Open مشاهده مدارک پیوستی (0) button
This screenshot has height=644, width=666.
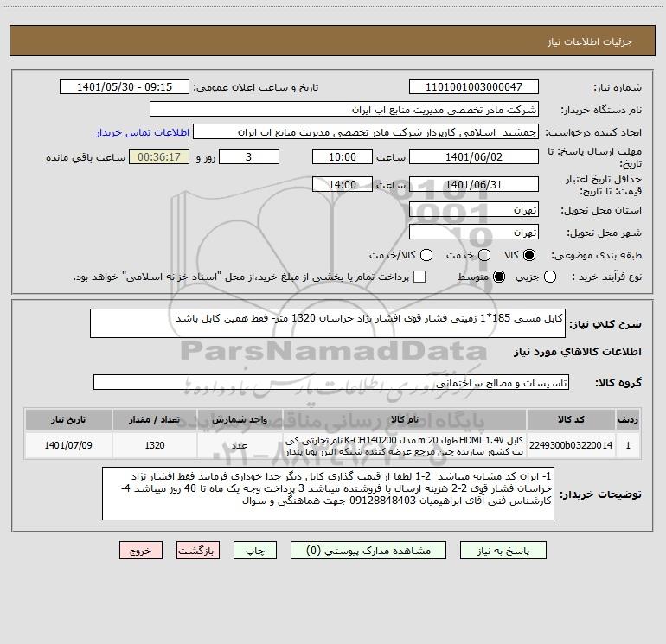click(368, 551)
